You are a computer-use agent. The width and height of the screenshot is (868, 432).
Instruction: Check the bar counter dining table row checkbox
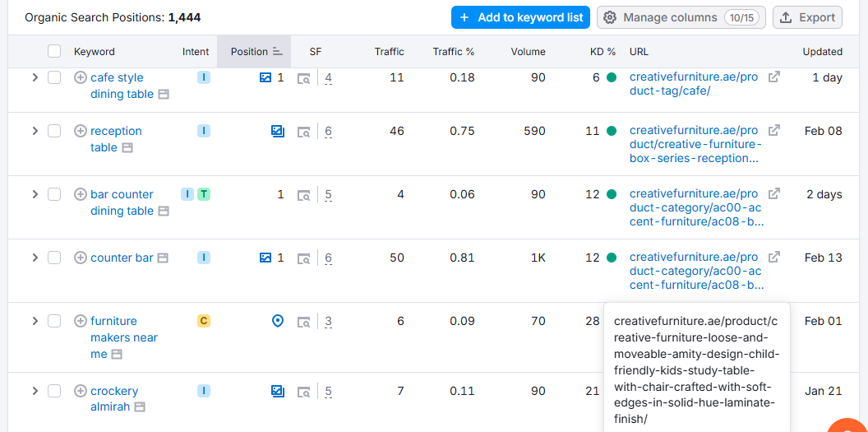click(x=53, y=194)
